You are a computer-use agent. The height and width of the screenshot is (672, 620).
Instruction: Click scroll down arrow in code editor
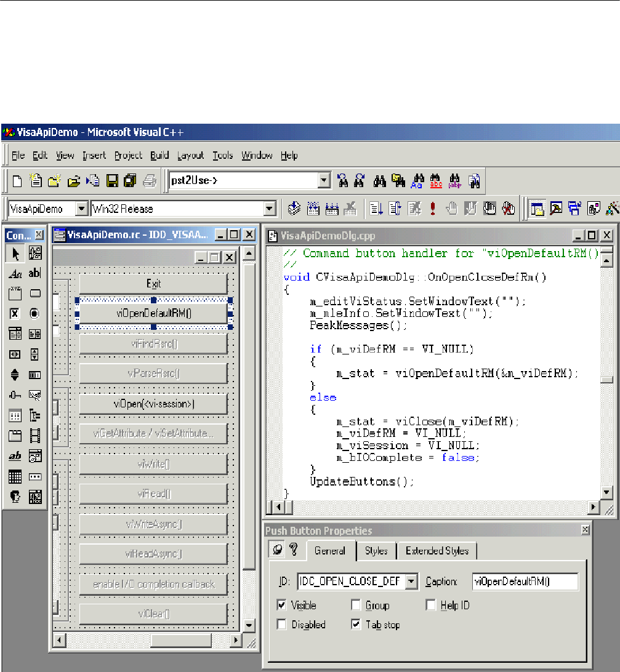point(606,492)
